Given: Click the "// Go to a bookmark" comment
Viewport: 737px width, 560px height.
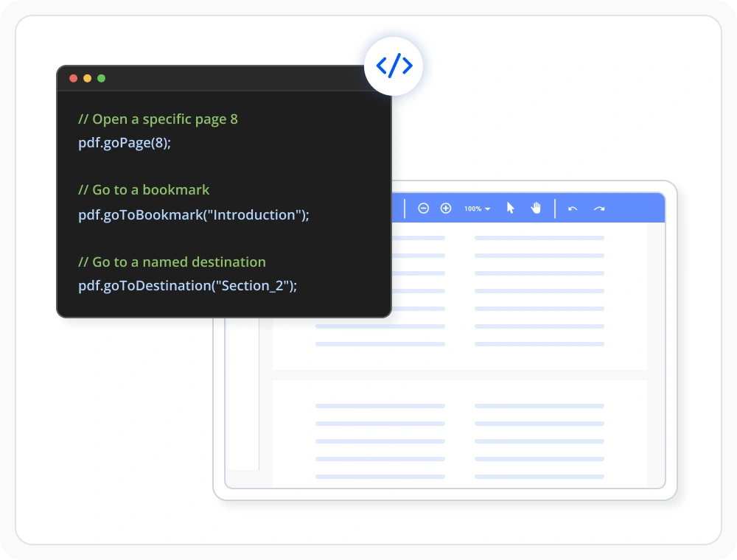Looking at the screenshot, I should coord(144,190).
